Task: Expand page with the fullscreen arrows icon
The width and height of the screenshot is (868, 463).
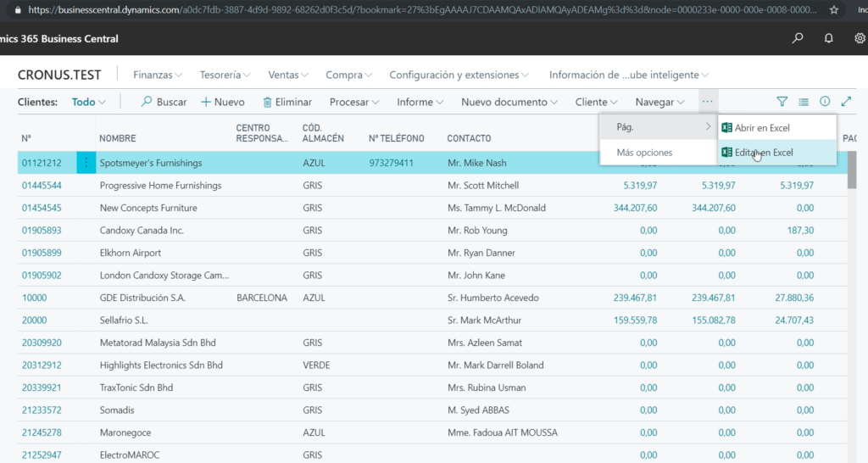Action: pyautogui.click(x=846, y=102)
